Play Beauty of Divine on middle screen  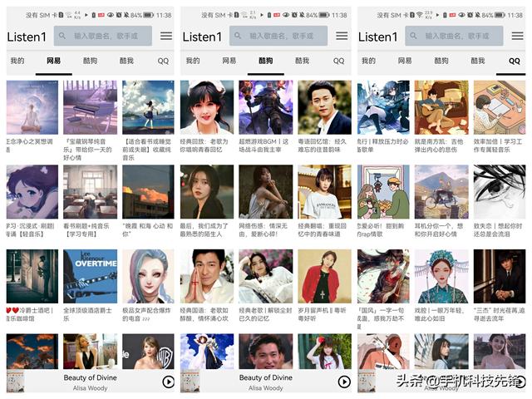click(x=344, y=382)
